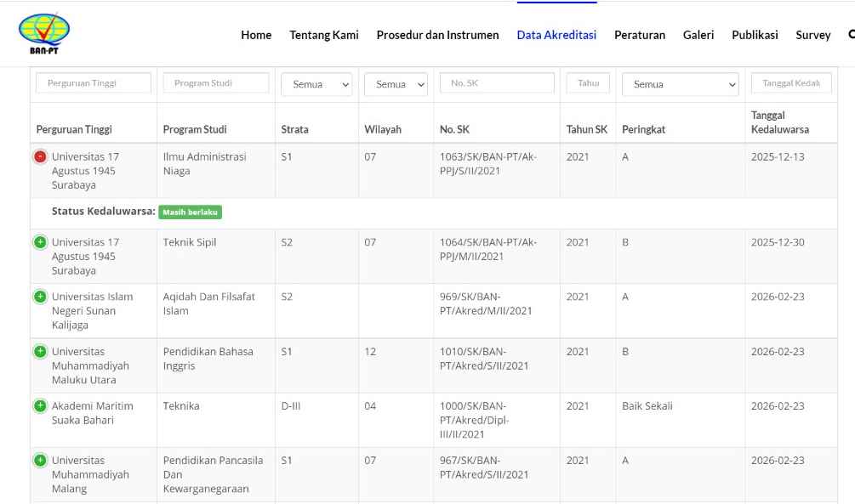Click the No. SK search field
The image size is (855, 504).
point(497,83)
